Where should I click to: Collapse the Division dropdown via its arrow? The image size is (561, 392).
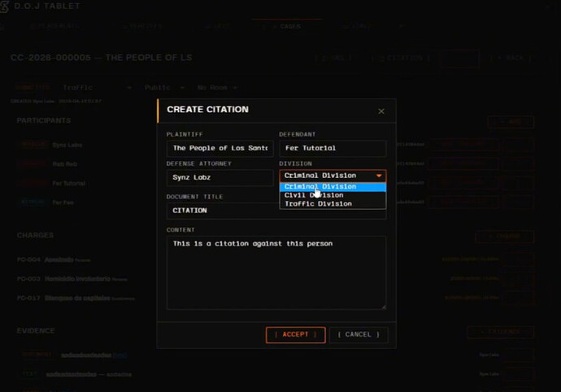point(379,176)
